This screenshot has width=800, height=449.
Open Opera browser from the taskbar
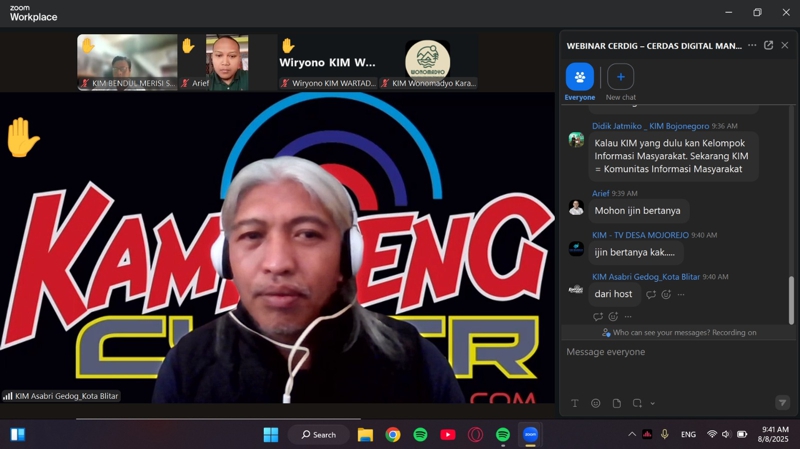pos(476,435)
